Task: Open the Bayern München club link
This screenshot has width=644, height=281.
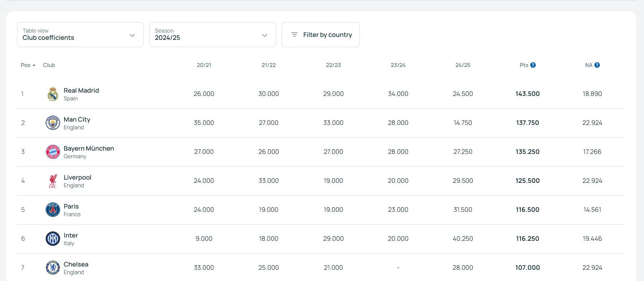Action: point(89,148)
